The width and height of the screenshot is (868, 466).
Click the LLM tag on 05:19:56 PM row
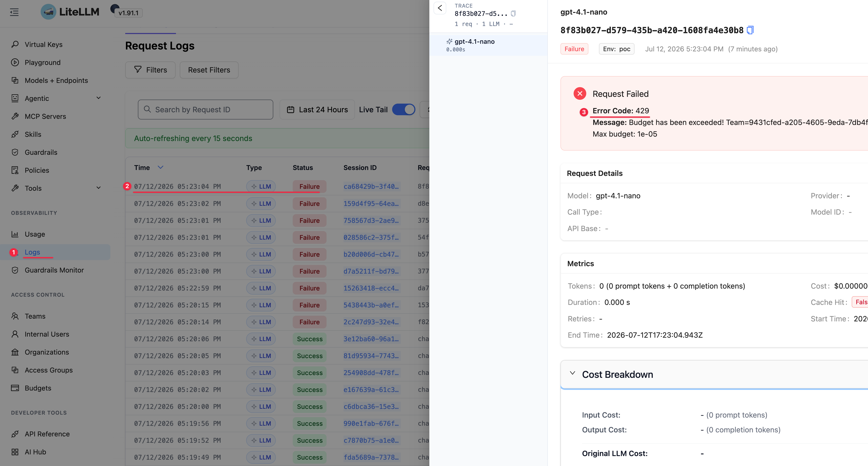[x=261, y=424]
